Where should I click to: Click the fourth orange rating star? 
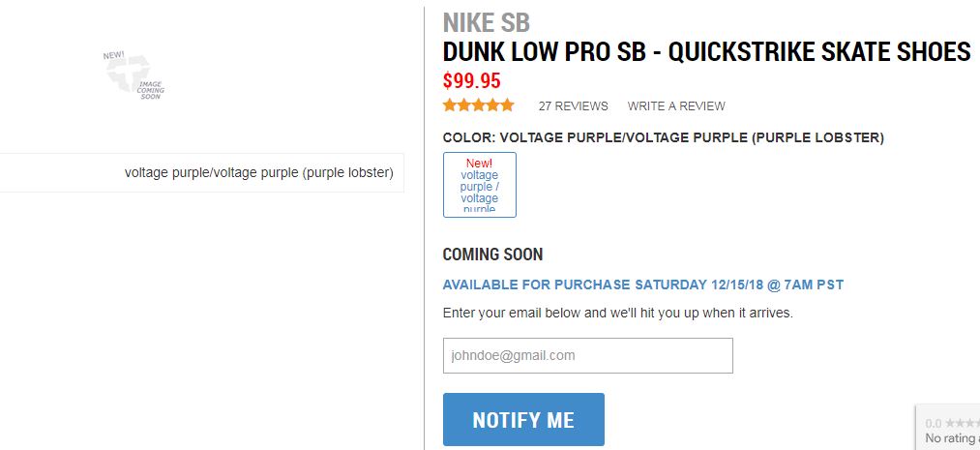click(x=493, y=105)
